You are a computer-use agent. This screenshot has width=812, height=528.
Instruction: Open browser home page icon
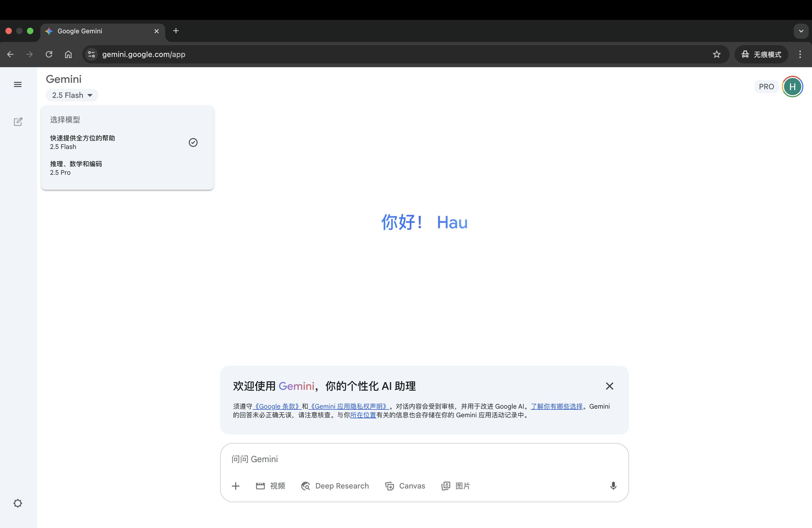coord(68,54)
